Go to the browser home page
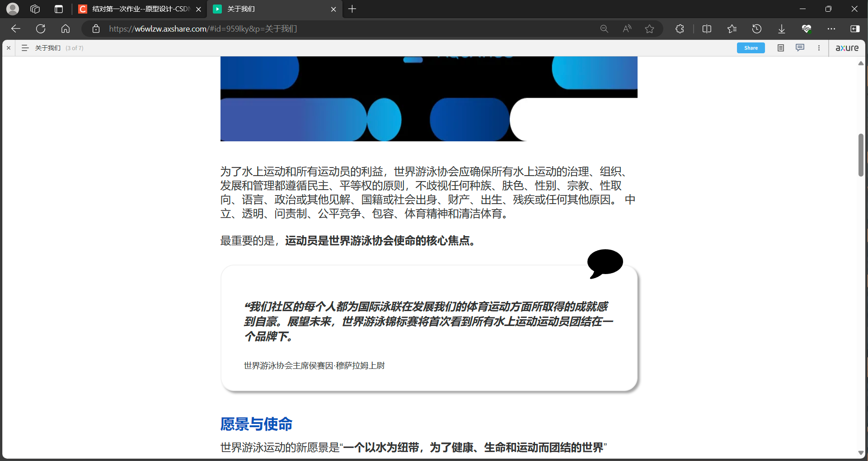This screenshot has width=868, height=461. (66, 29)
